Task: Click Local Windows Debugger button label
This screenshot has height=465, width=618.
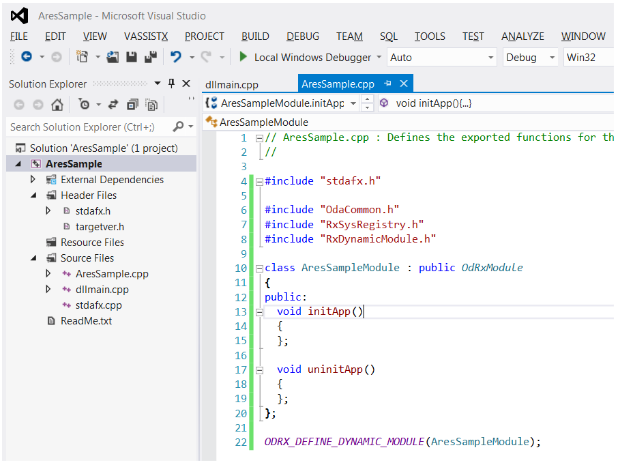Action: pos(312,58)
